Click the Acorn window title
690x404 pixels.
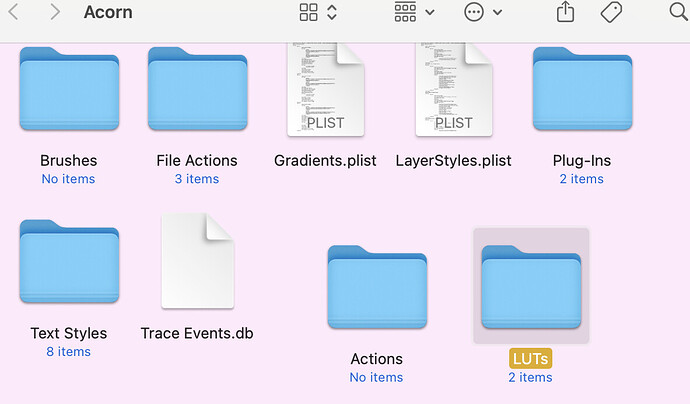[x=108, y=13]
